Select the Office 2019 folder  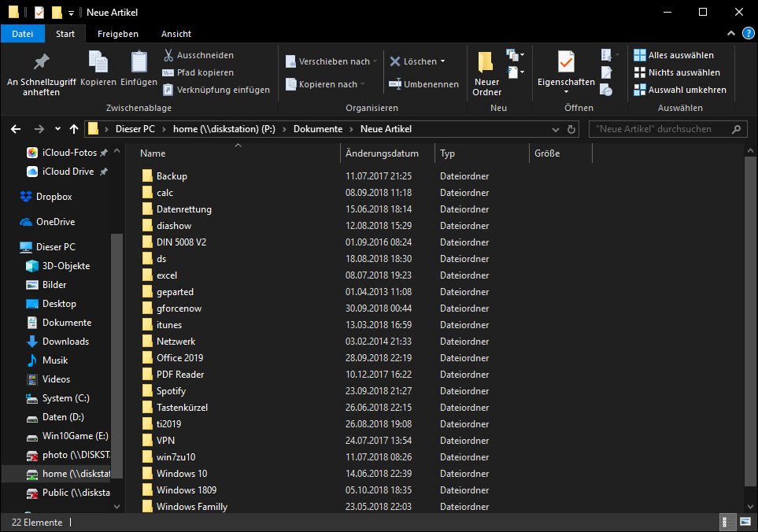click(180, 358)
